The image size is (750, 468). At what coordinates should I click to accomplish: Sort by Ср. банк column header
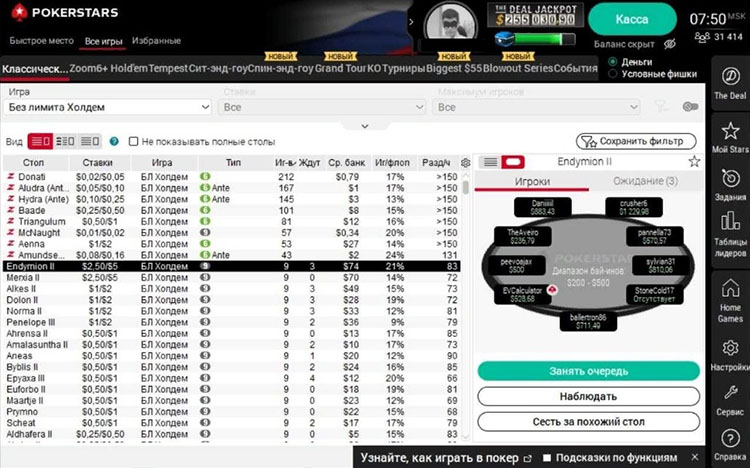tap(347, 163)
